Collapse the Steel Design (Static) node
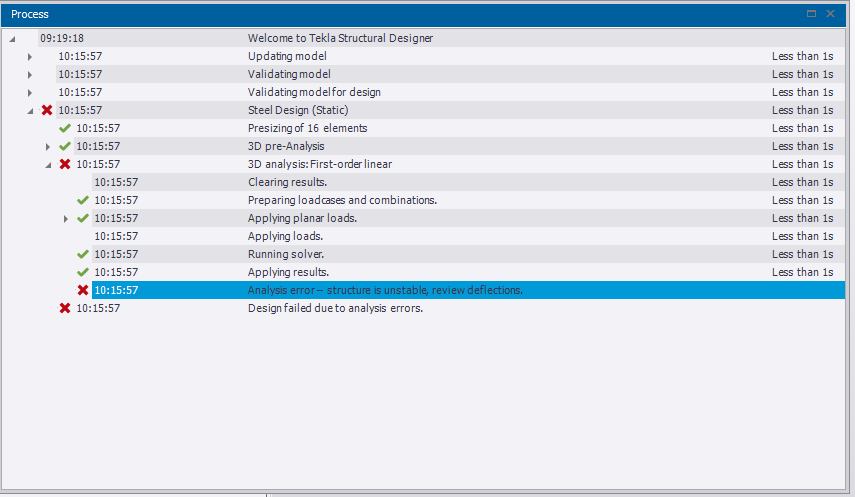 [30, 111]
